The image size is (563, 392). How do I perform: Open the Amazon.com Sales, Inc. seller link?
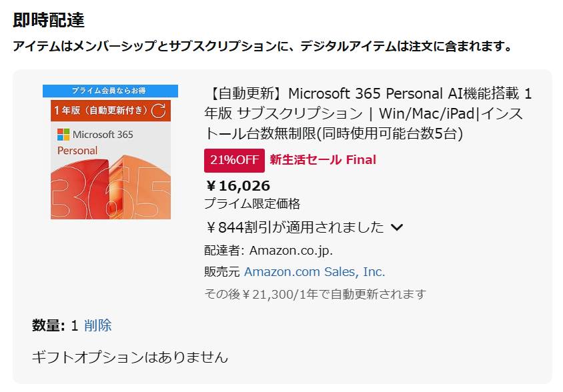[x=314, y=271]
